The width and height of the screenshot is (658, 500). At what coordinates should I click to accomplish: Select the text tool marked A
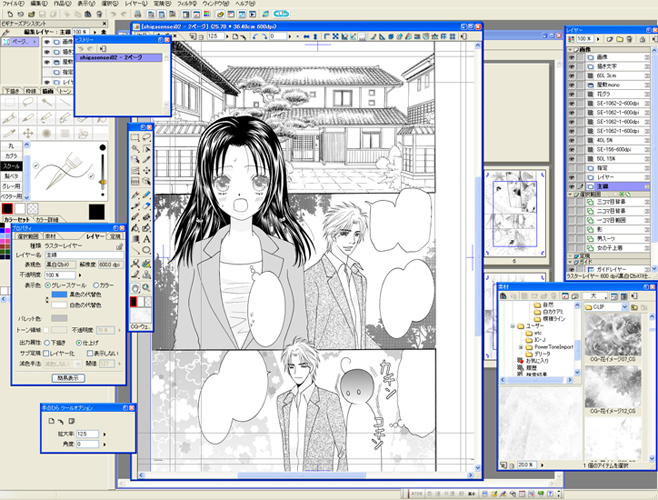tap(146, 239)
